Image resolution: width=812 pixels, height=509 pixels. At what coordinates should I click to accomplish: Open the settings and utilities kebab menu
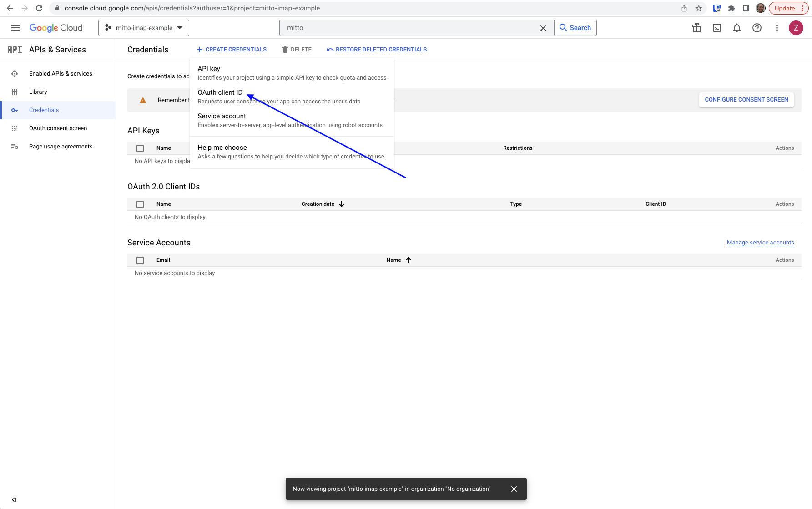[777, 28]
